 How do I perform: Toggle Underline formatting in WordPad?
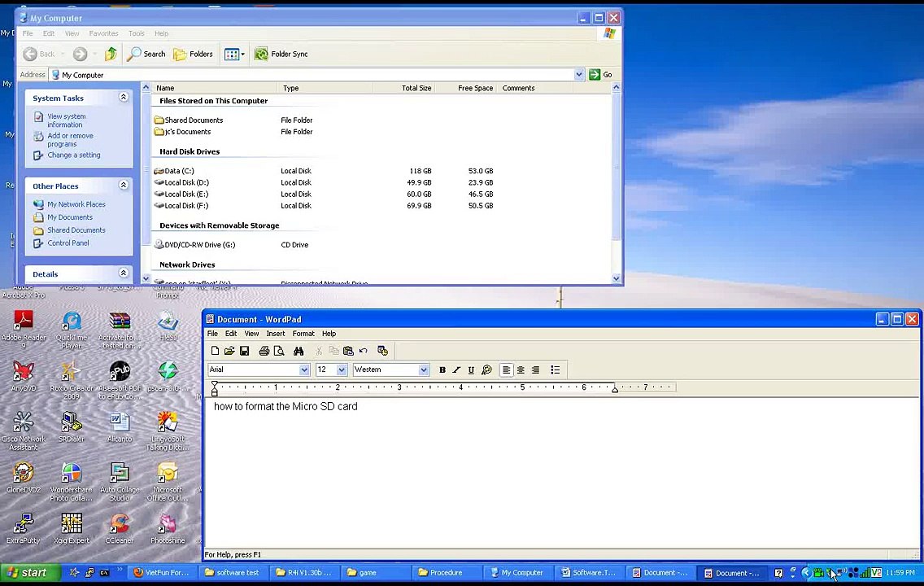[x=471, y=370]
